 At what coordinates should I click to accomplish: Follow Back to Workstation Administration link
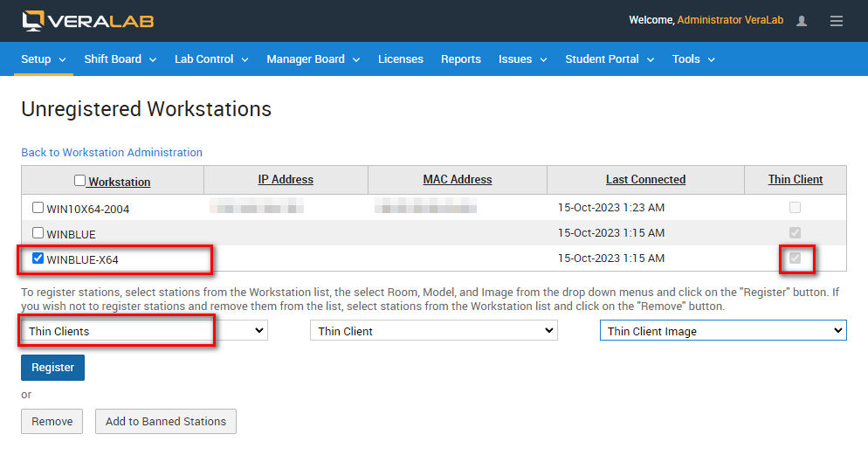(x=112, y=152)
